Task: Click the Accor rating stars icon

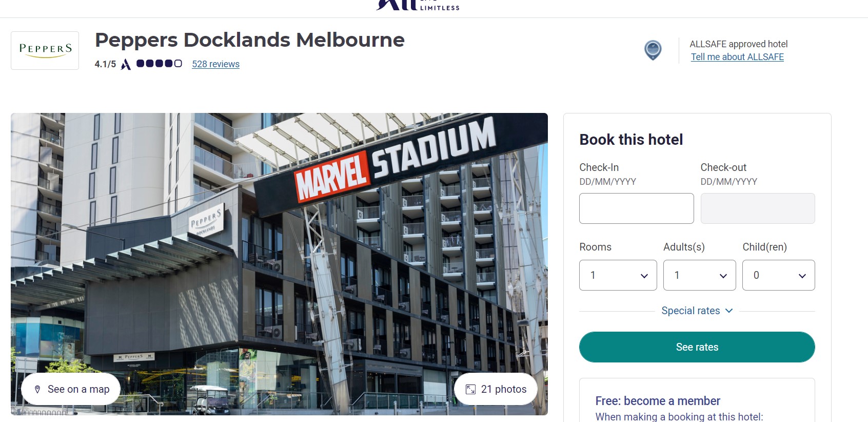Action: click(159, 64)
